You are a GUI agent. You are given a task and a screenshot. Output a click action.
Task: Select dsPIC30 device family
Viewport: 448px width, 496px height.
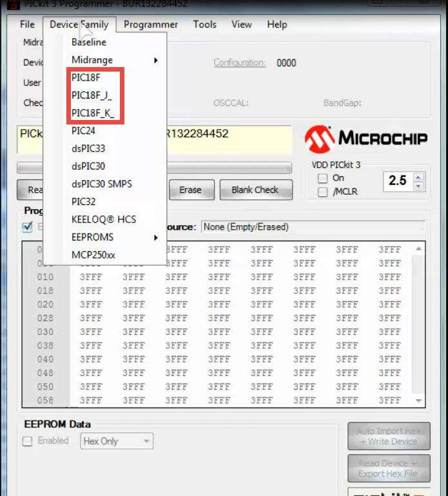pyautogui.click(x=105, y=166)
